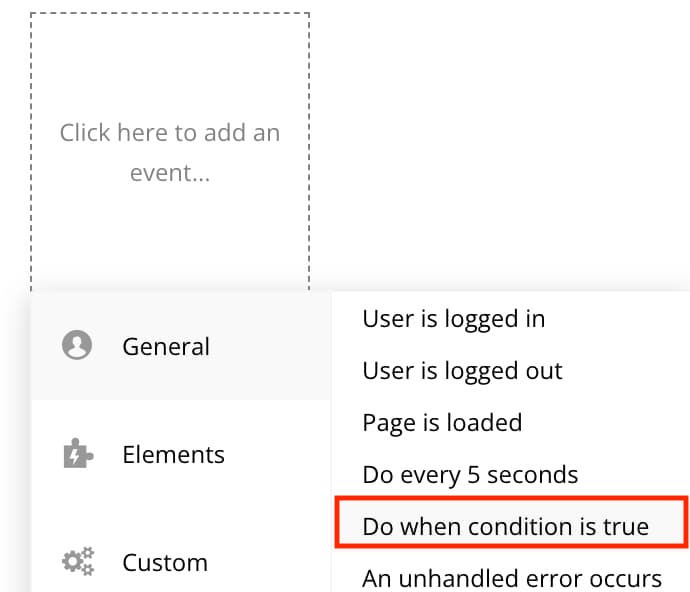Click 'Click here to add an event' text

(170, 152)
